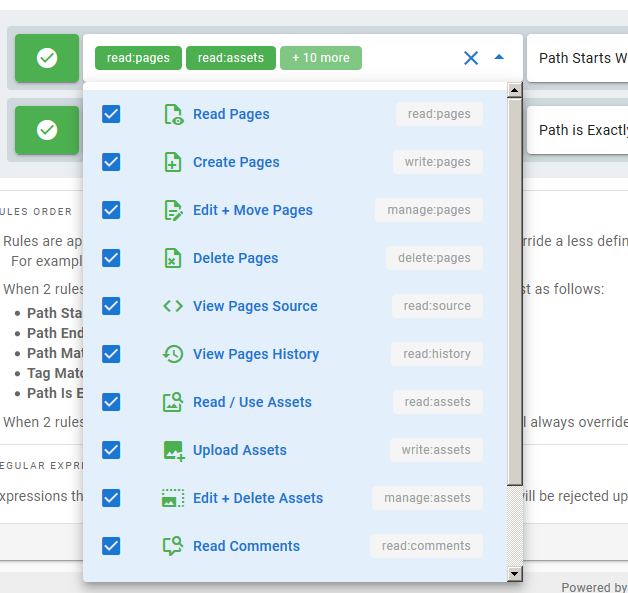This screenshot has width=628, height=593.
Task: Click the write:pages code label
Action: click(438, 162)
